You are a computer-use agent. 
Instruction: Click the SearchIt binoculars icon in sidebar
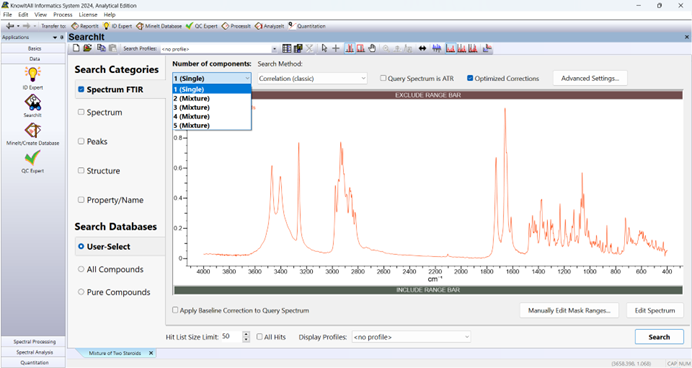click(33, 102)
